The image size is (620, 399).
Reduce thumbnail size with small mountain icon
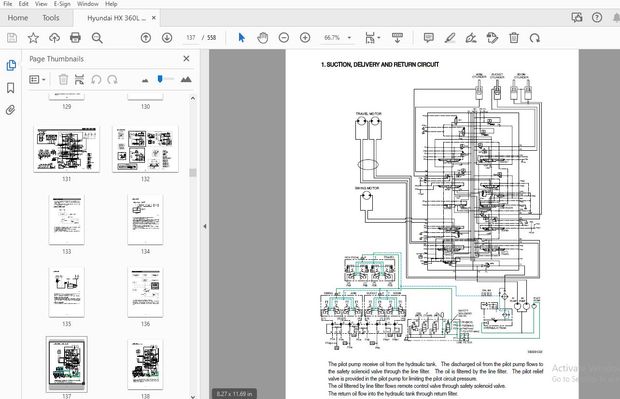point(145,80)
